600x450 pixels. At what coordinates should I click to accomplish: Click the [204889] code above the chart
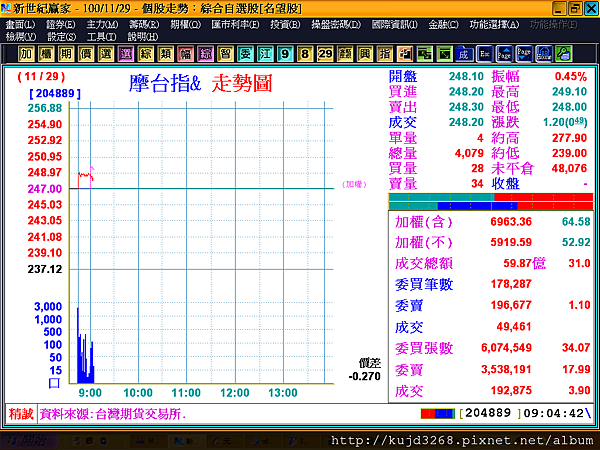[55, 93]
